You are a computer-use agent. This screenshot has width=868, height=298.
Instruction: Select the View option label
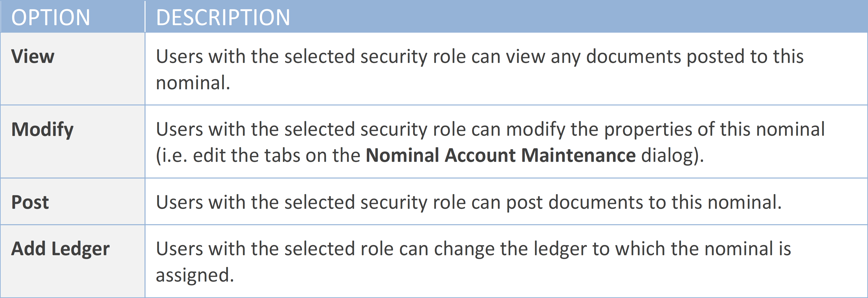pyautogui.click(x=33, y=56)
